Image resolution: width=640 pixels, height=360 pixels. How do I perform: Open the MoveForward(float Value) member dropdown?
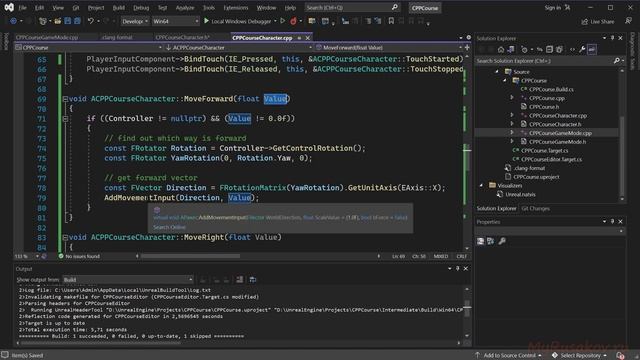pyautogui.click(x=389, y=47)
